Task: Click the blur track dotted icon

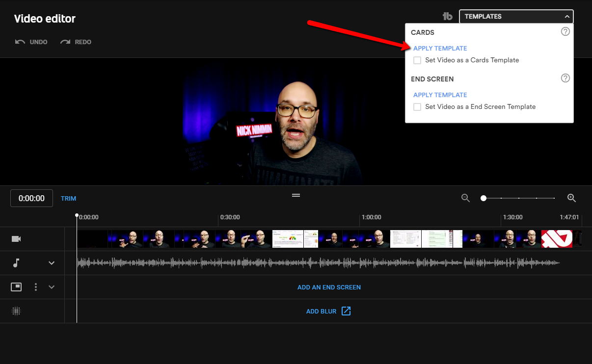Action: [16, 311]
